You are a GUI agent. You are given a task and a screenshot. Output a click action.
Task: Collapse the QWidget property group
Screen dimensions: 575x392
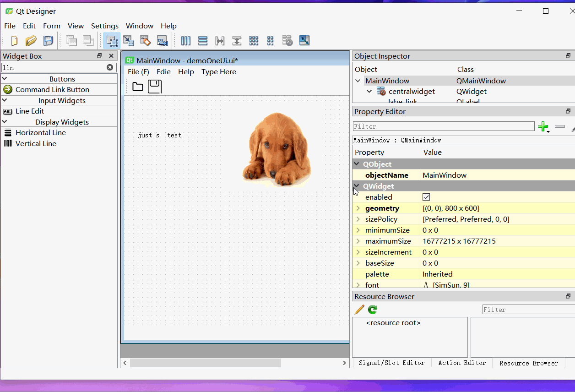point(357,186)
